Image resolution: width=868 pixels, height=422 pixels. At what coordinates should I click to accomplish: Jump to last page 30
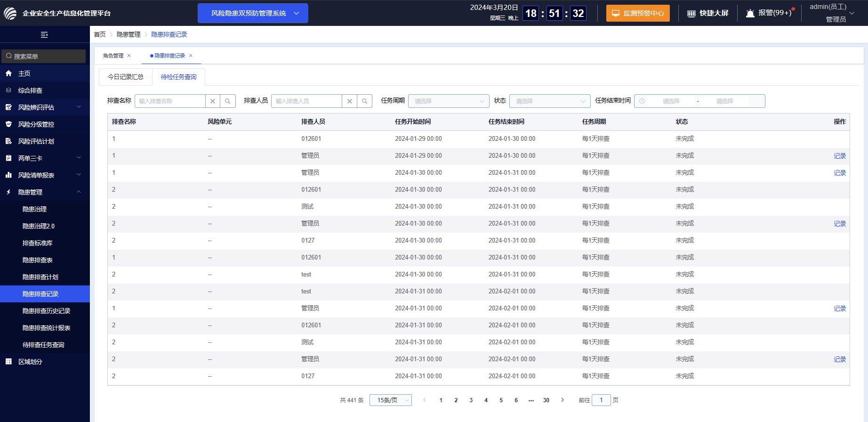click(546, 400)
